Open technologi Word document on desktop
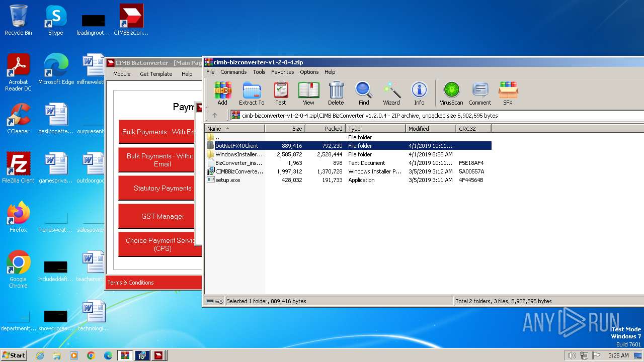The height and width of the screenshot is (362, 644). pyautogui.click(x=93, y=316)
